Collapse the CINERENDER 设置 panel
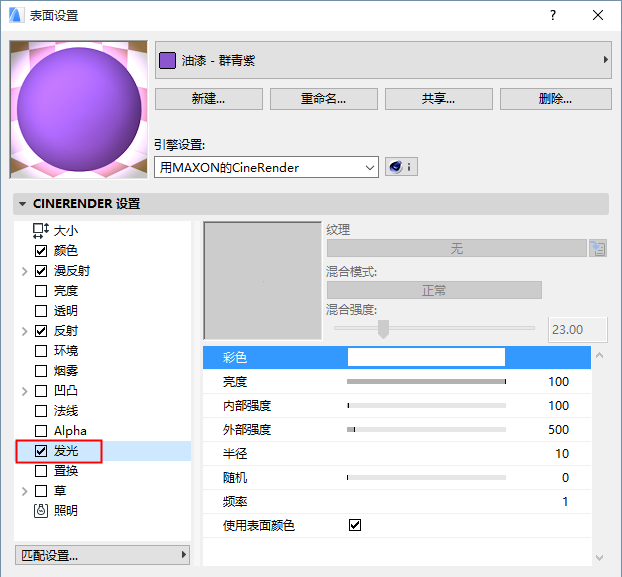The width and height of the screenshot is (622, 577). tap(23, 204)
